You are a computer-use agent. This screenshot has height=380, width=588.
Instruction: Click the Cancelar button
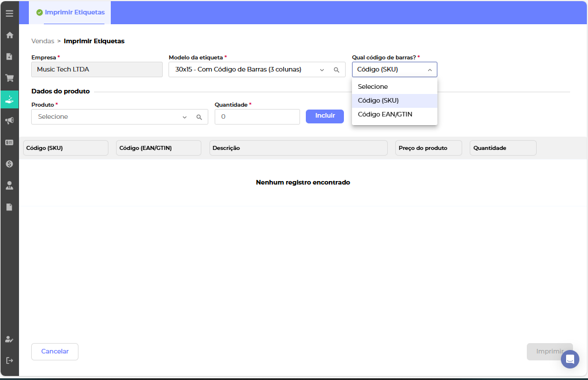click(x=55, y=351)
